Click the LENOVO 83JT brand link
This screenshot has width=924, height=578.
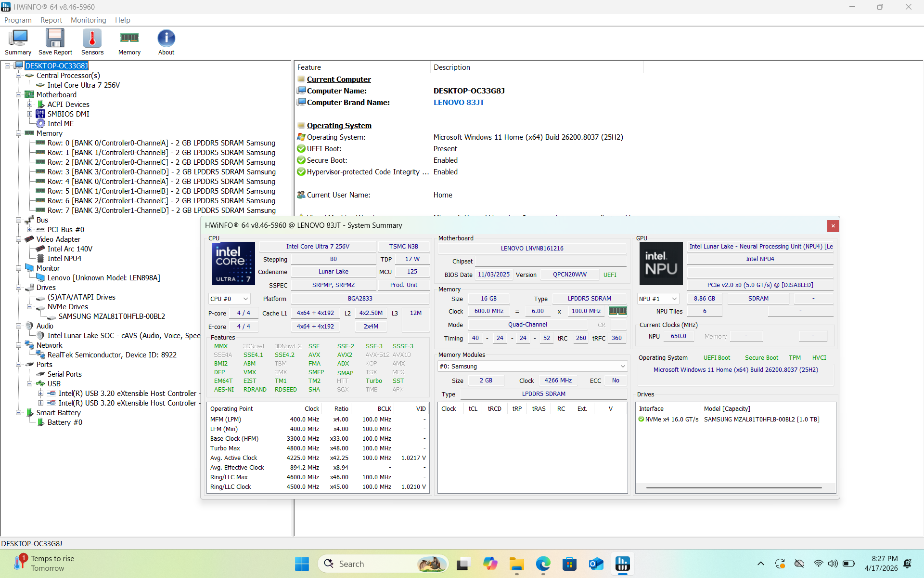pyautogui.click(x=459, y=103)
